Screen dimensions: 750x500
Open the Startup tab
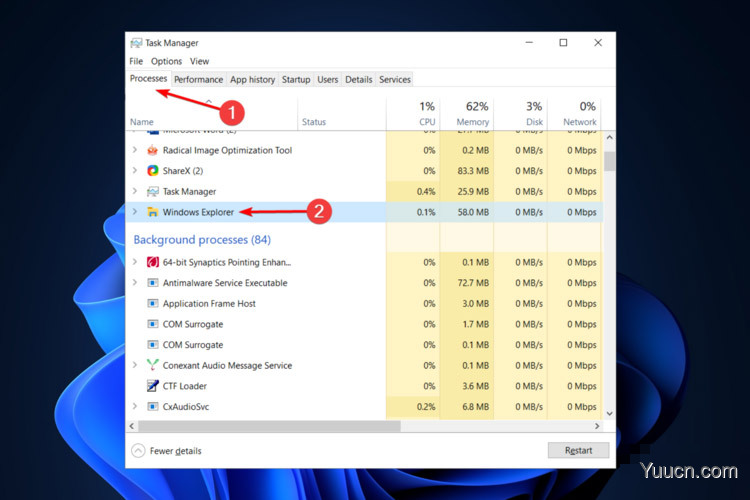(295, 80)
